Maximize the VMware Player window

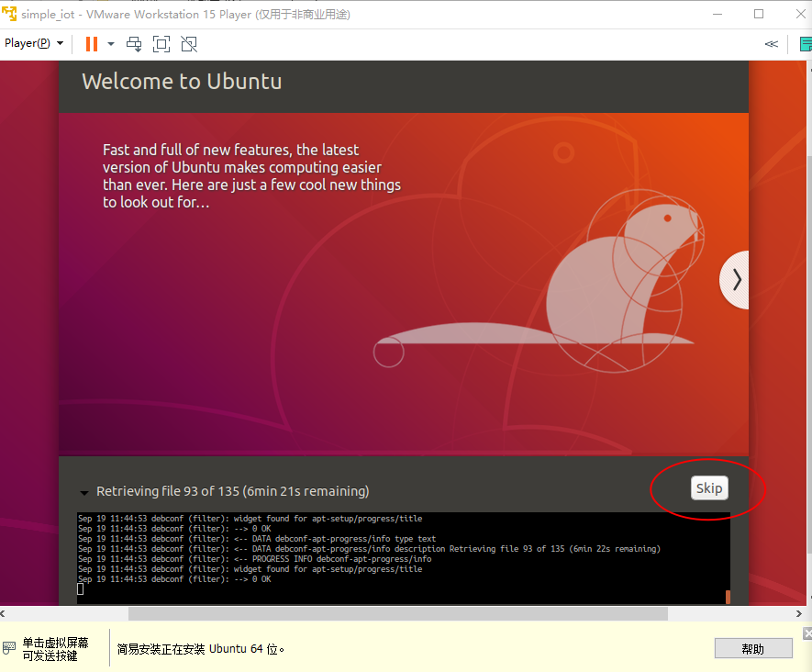coord(759,14)
